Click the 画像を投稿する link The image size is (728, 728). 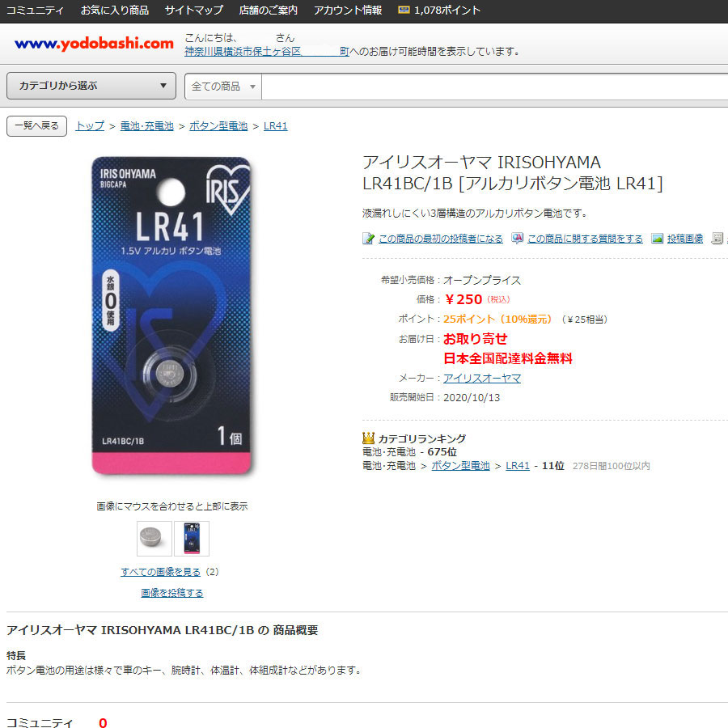(172, 592)
